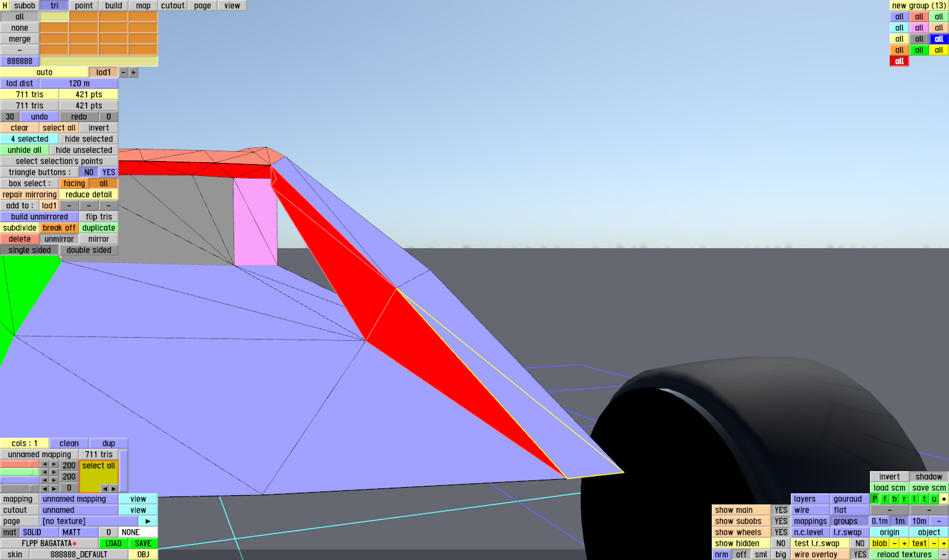Viewport: 949px width, 560px height.
Task: Open the 888888_DEFAULT skin selector
Action: tap(79, 554)
